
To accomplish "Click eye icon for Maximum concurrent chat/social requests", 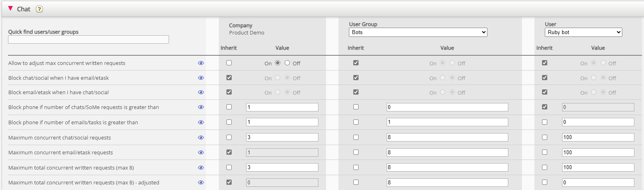I will pyautogui.click(x=201, y=137).
